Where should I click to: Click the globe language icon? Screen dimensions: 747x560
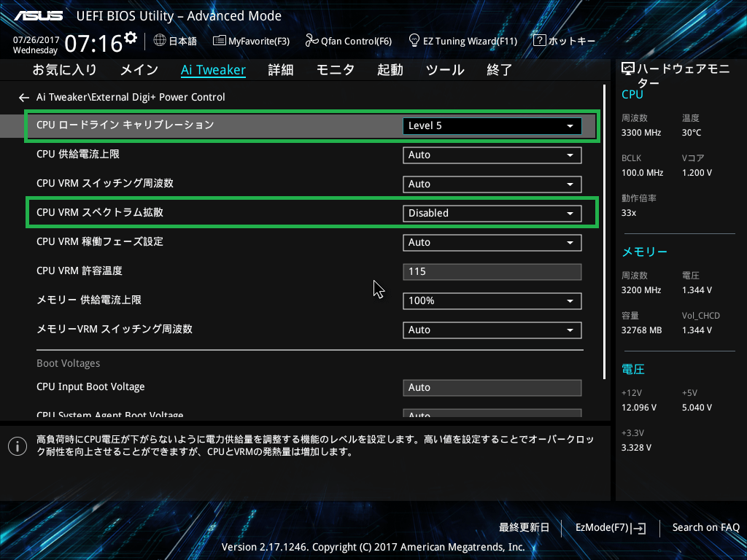[160, 41]
